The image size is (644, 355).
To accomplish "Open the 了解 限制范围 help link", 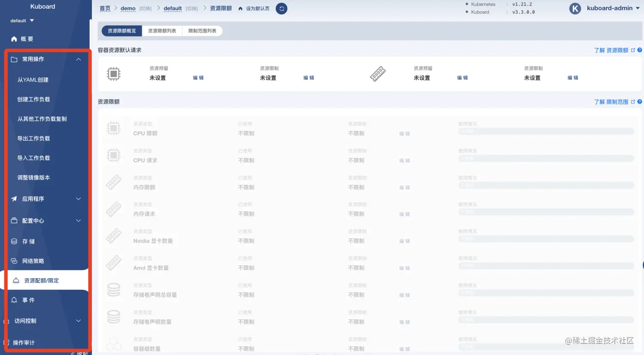I will [x=611, y=102].
